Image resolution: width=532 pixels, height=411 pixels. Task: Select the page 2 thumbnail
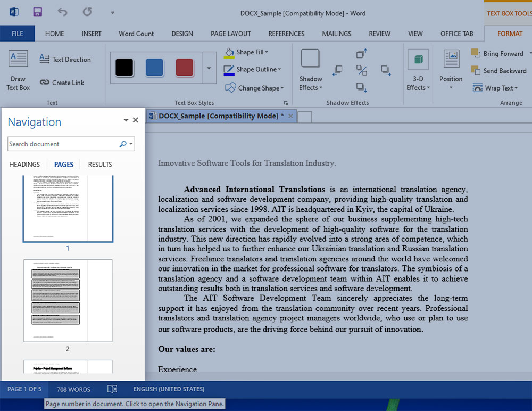(68, 301)
